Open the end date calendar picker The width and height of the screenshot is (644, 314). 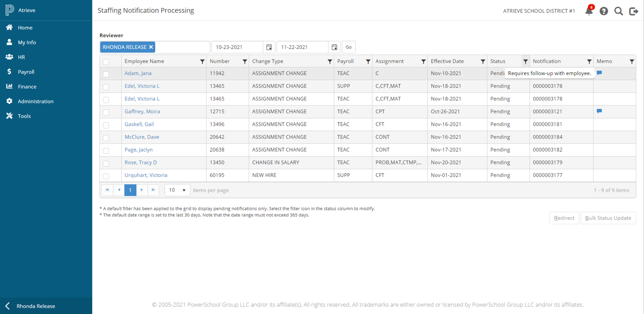[334, 47]
